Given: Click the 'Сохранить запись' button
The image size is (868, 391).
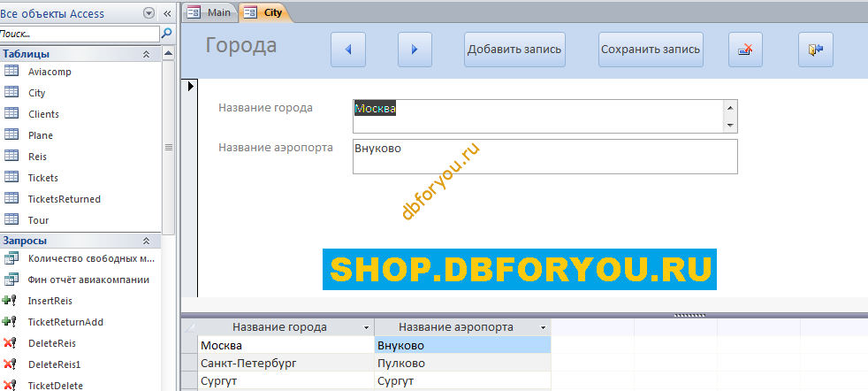Looking at the screenshot, I should 651,50.
